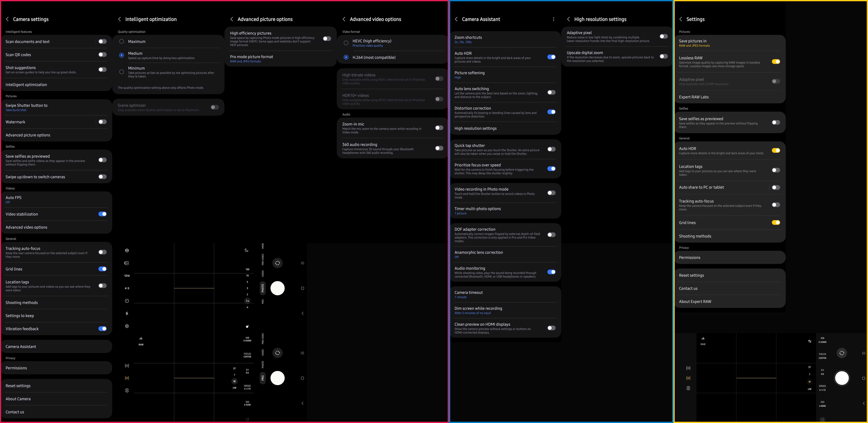Change Pro mode picture format

pos(281,59)
